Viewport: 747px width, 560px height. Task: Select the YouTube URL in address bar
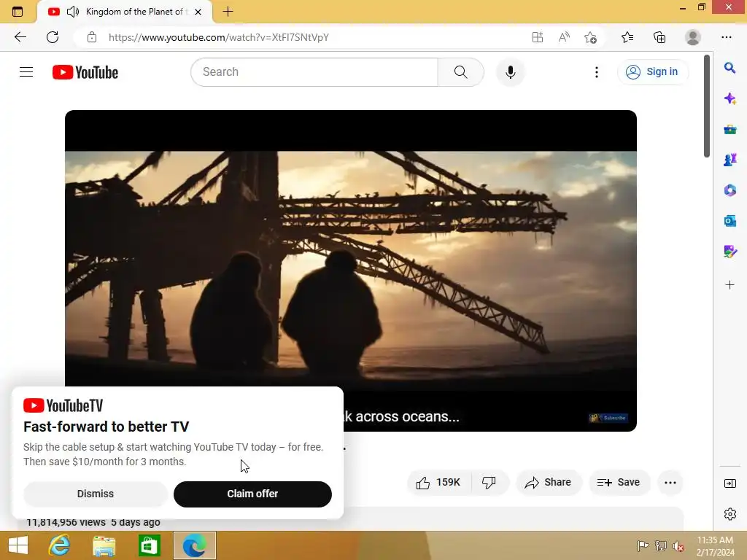pos(219,37)
